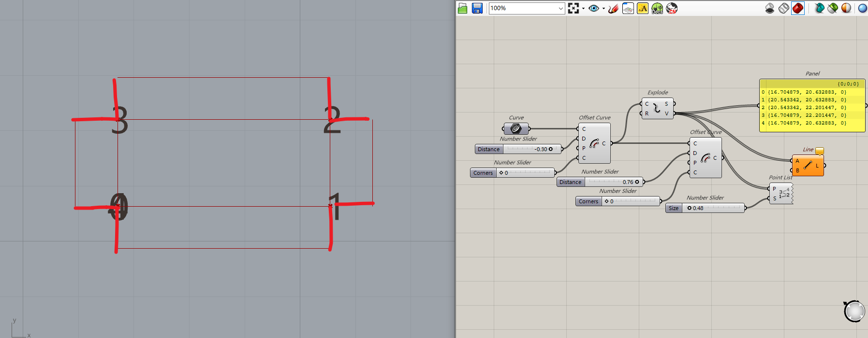Screen dimensions: 868x338
Task: Click the Zoom Extents icon
Action: pos(573,8)
